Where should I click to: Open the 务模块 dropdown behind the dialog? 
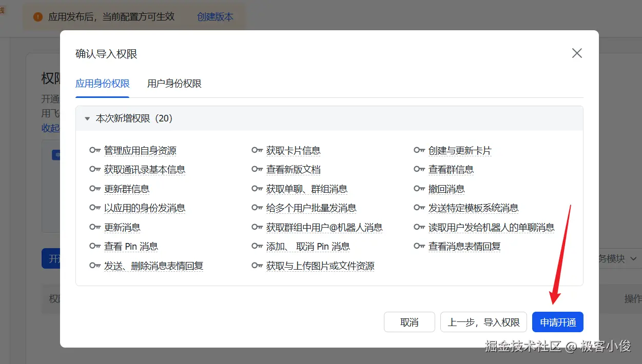(617, 259)
